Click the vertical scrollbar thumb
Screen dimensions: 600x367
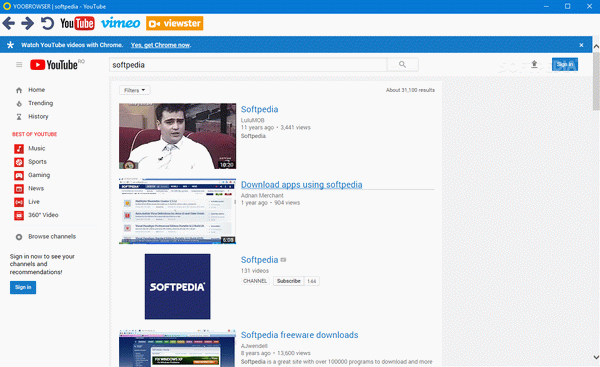pos(596,81)
